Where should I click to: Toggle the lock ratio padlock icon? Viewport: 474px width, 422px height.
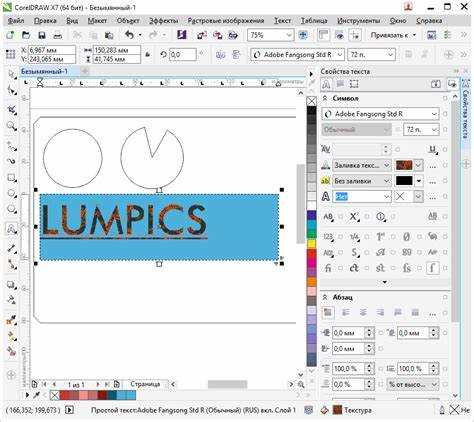(x=148, y=55)
